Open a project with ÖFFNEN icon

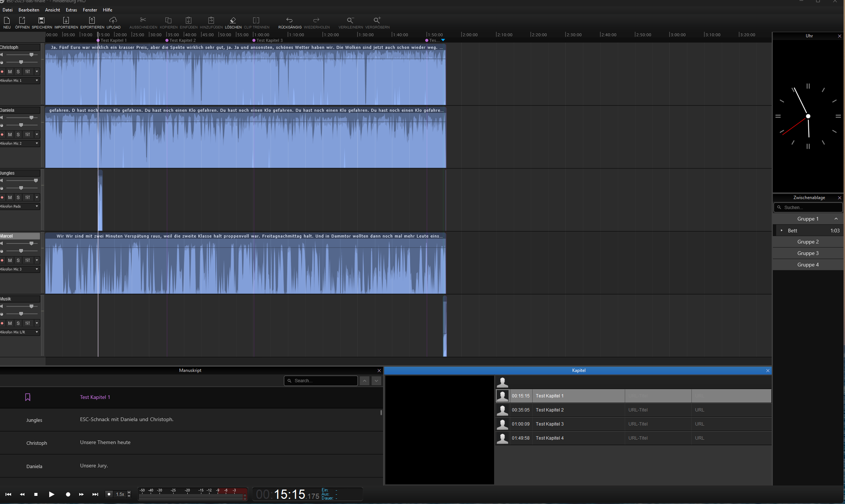(x=22, y=20)
